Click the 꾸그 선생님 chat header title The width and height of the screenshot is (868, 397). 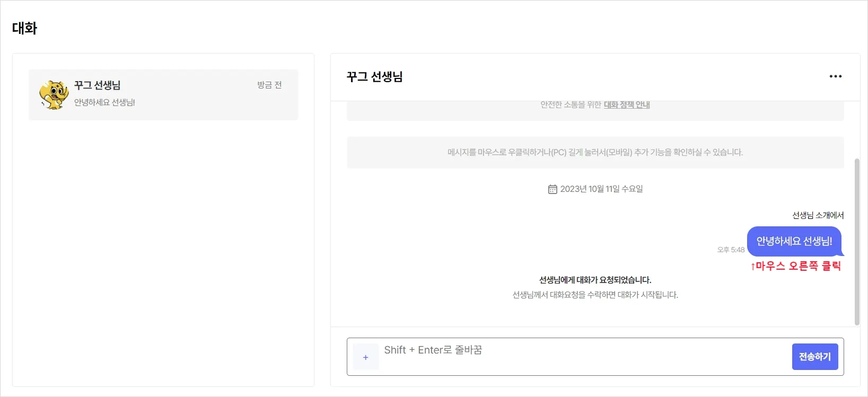click(x=374, y=77)
